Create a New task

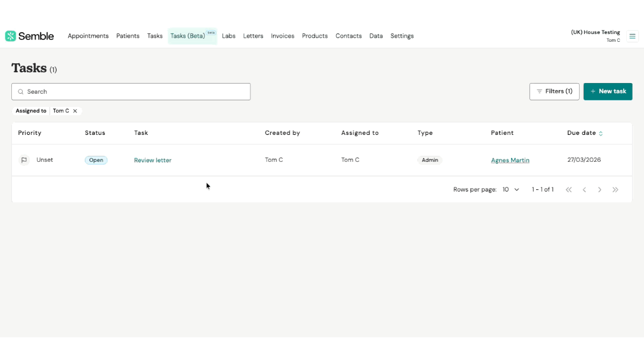coord(608,91)
